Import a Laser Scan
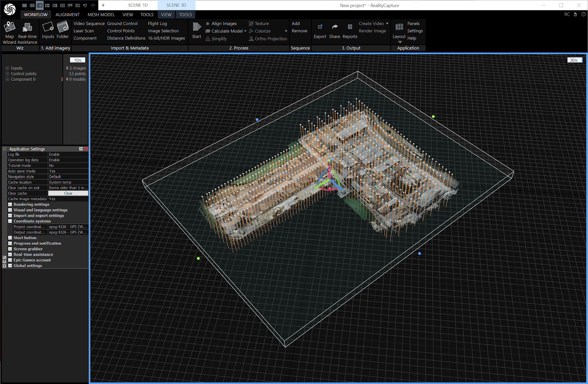The height and width of the screenshot is (384, 588). 83,31
